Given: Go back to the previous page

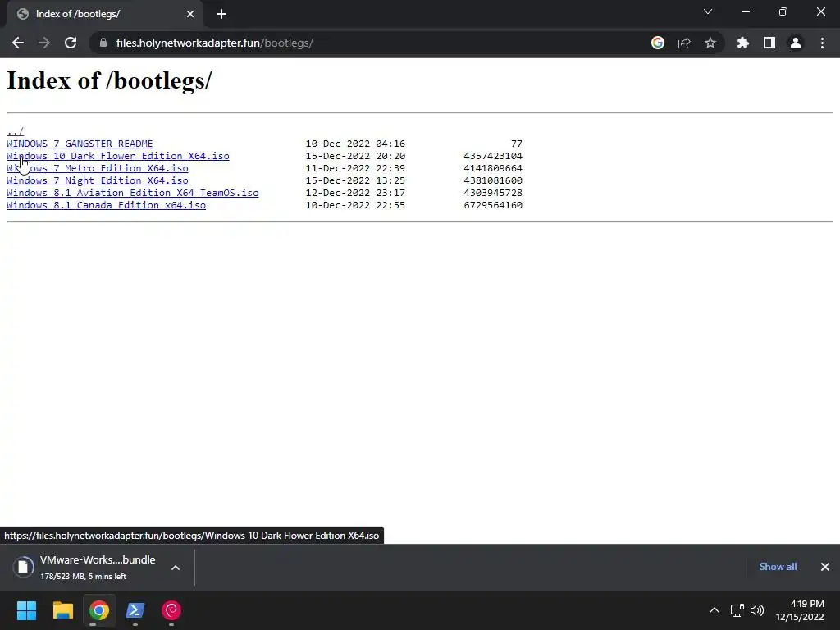Looking at the screenshot, I should pyautogui.click(x=18, y=43).
